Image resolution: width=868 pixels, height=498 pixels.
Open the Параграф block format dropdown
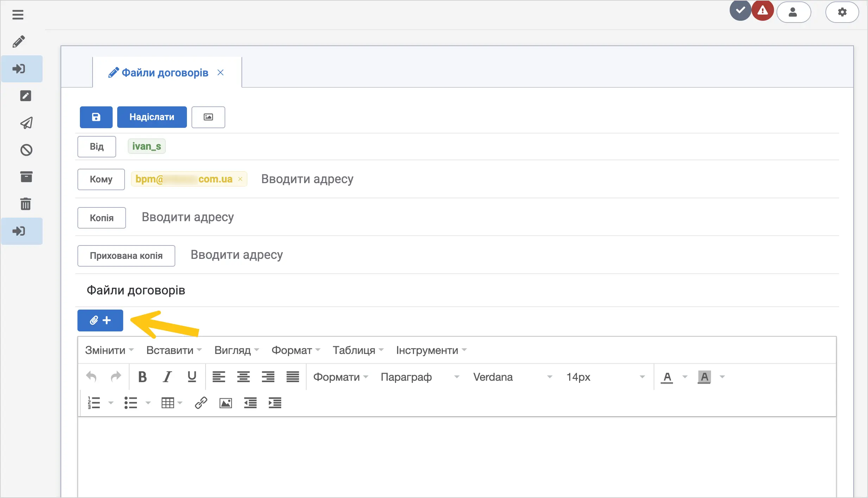(x=420, y=377)
